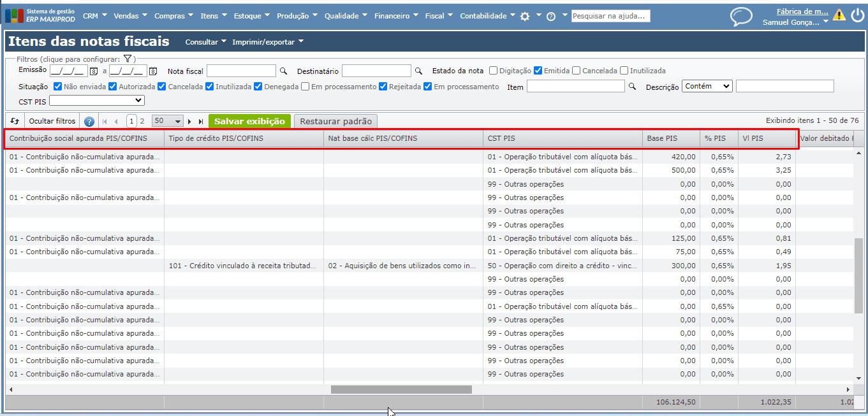Image resolution: width=868 pixels, height=416 pixels.
Task: Open the Fiscal menu
Action: point(439,16)
